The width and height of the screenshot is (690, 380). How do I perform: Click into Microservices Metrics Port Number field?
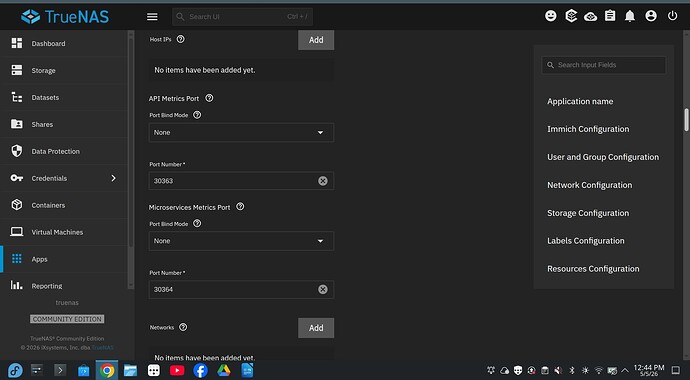tap(241, 289)
